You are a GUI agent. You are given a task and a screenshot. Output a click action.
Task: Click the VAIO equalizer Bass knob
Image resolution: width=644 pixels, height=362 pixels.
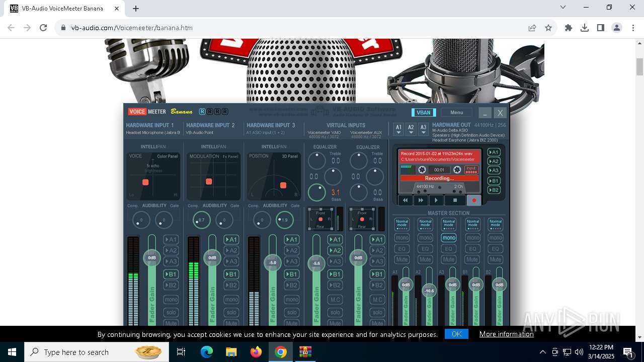coord(317,193)
